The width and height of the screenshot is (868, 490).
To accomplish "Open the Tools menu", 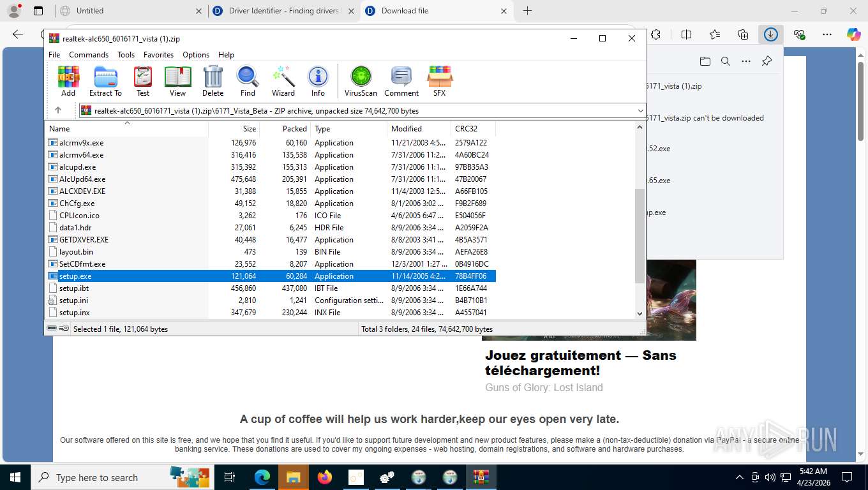I will click(x=126, y=55).
